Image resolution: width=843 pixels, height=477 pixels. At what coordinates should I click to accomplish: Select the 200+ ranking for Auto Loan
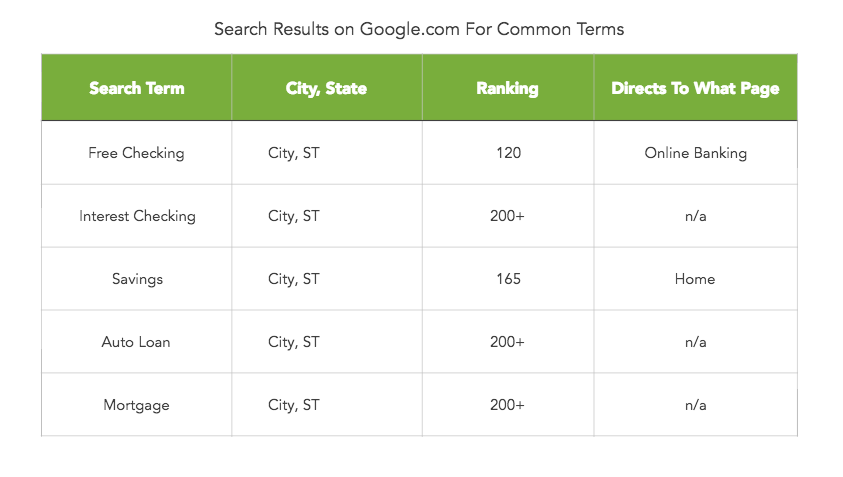pos(508,342)
